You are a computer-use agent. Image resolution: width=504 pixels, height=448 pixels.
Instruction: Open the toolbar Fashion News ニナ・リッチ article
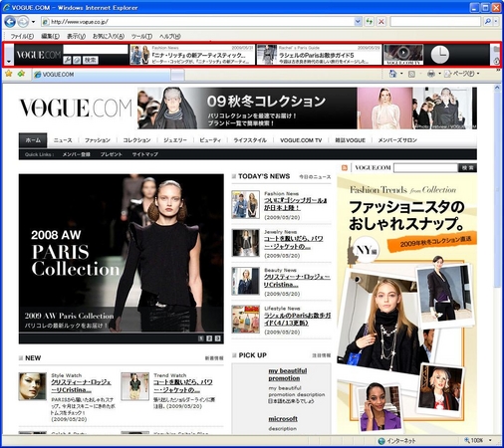192,55
